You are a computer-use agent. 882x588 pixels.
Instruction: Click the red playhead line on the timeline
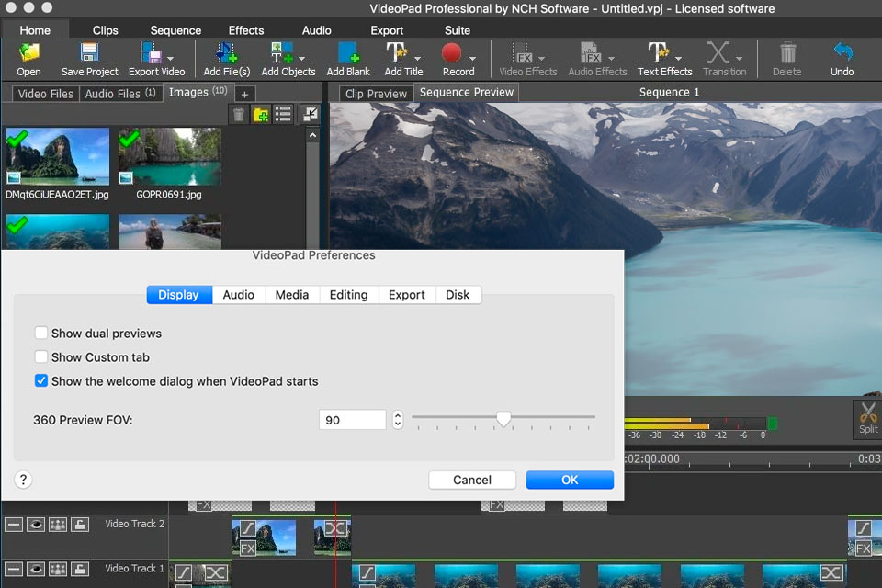[336, 543]
